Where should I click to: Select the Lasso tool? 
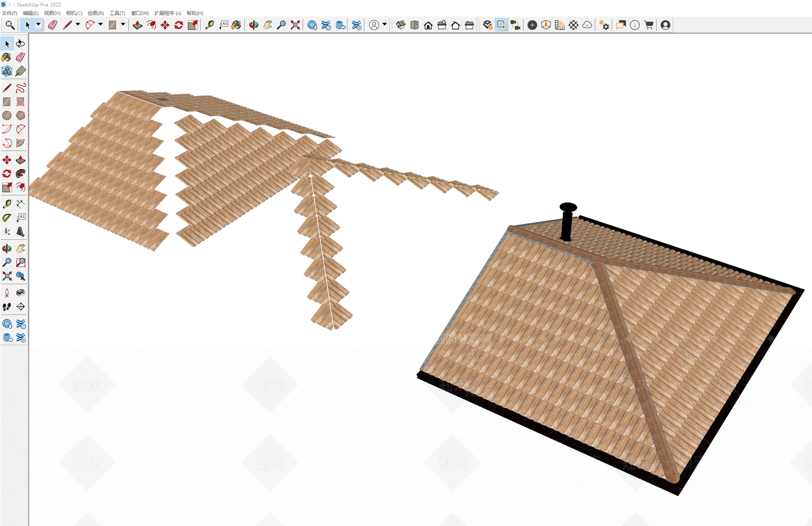pyautogui.click(x=20, y=44)
